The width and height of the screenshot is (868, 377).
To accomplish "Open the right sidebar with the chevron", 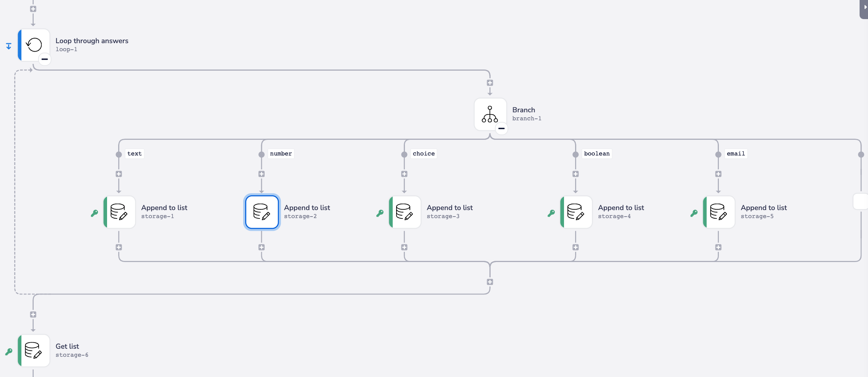I will click(865, 7).
